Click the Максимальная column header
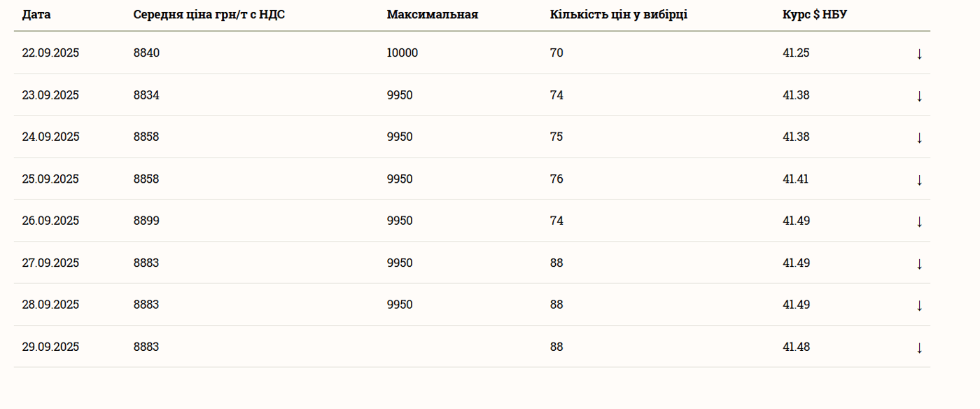980x409 pixels. [432, 15]
